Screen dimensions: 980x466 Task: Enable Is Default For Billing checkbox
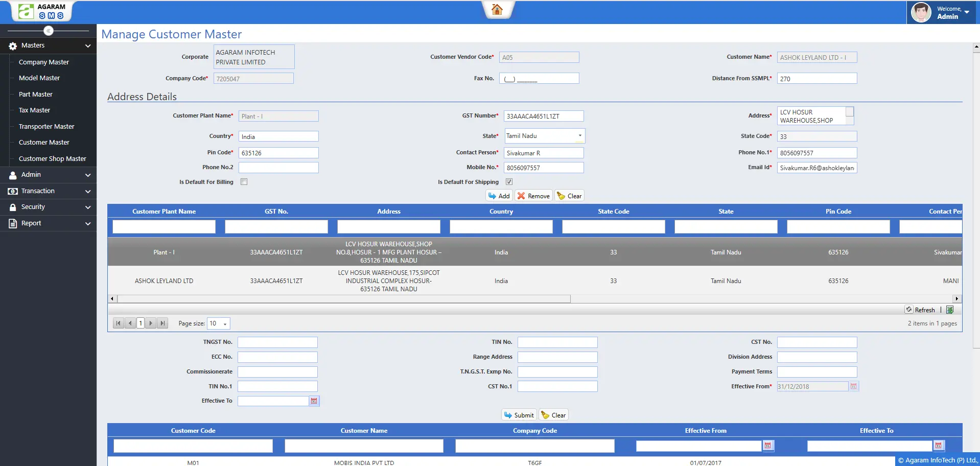coord(244,181)
